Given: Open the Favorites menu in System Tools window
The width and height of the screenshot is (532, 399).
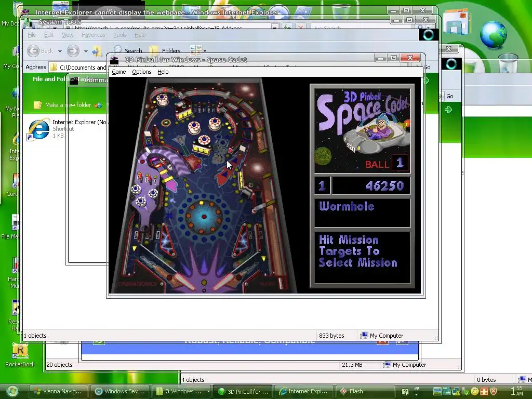Looking at the screenshot, I should pos(93,35).
